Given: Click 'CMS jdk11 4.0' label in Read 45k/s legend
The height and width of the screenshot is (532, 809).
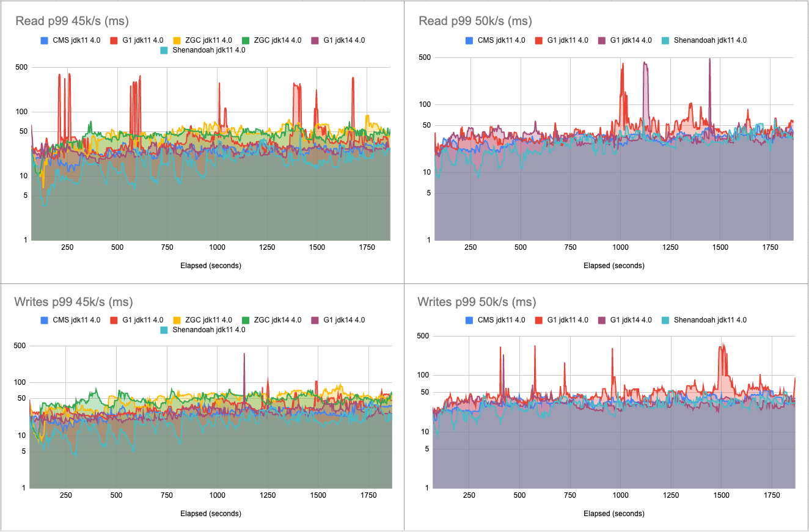Looking at the screenshot, I should tap(76, 41).
